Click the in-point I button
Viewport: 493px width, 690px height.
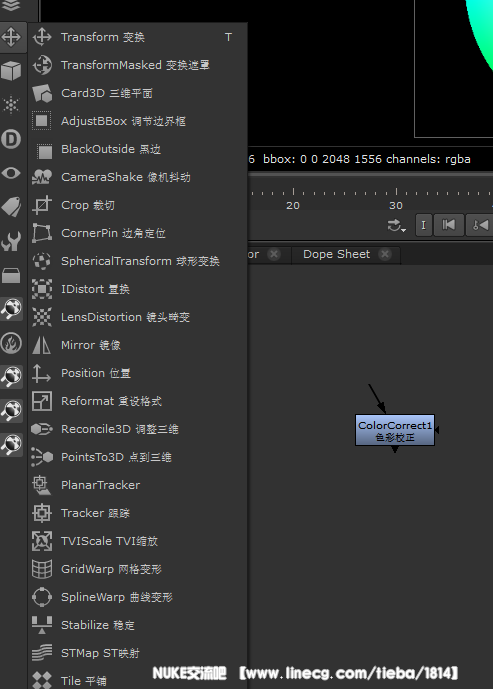[423, 225]
